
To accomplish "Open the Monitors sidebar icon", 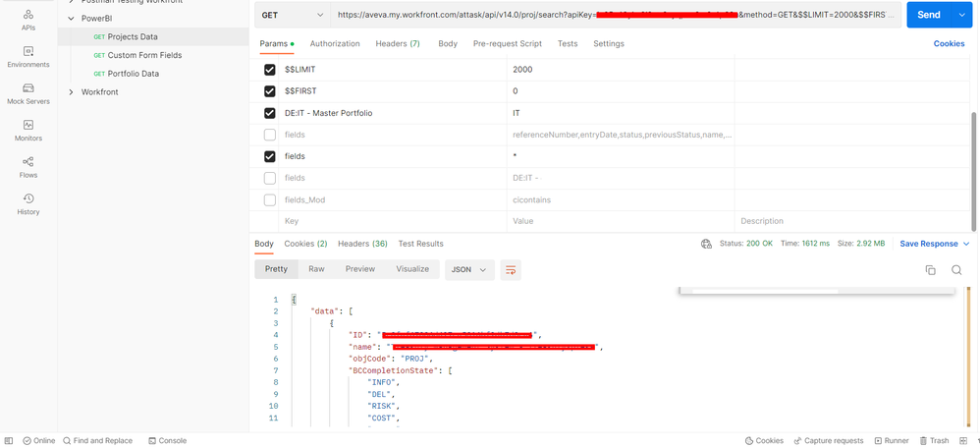I will 28,130.
